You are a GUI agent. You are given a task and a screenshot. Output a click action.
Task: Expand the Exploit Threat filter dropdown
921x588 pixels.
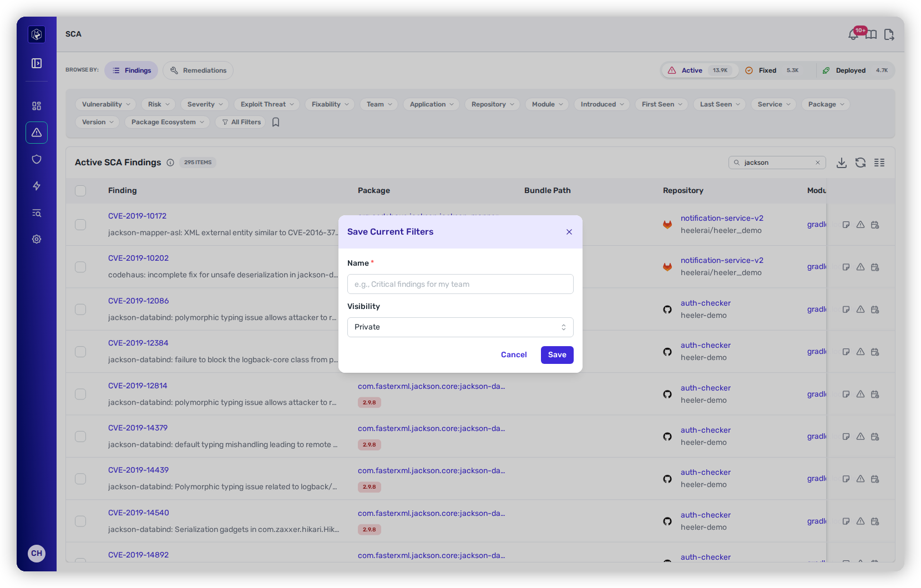[x=267, y=104]
